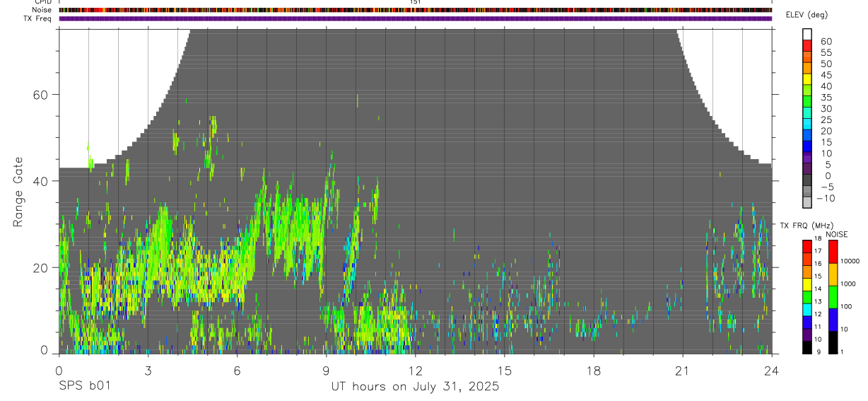Screen dimensions: 868x401
Task: Click the 'Range Gate' y-axis label
Action: 18,192
